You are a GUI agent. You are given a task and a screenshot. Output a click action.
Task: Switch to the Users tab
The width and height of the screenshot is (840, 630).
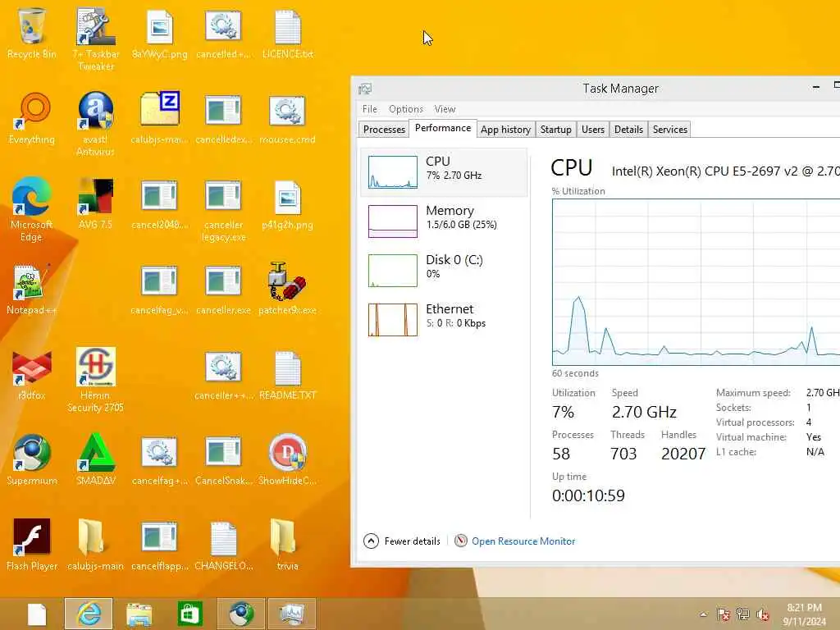pyautogui.click(x=593, y=129)
